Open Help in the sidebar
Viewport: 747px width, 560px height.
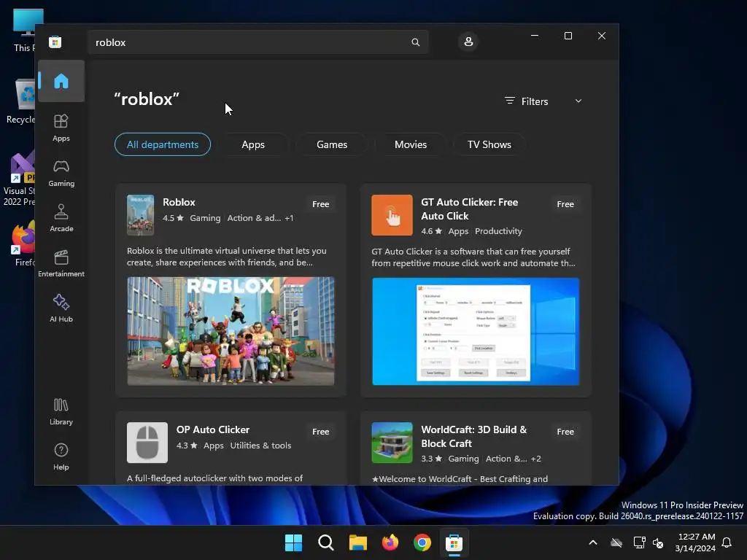coord(61,457)
